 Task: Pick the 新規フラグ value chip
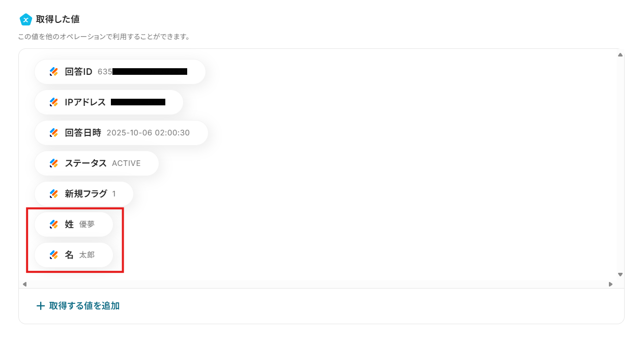(x=84, y=194)
